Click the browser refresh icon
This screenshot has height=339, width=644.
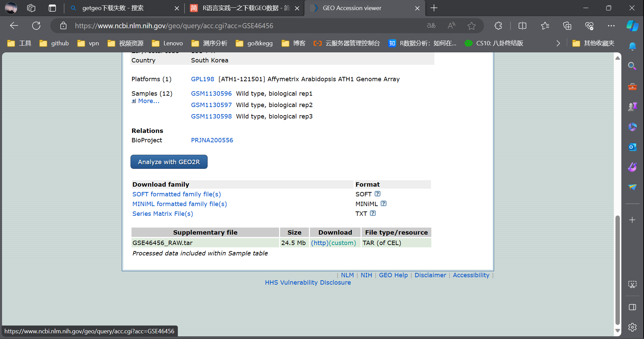pyautogui.click(x=36, y=26)
